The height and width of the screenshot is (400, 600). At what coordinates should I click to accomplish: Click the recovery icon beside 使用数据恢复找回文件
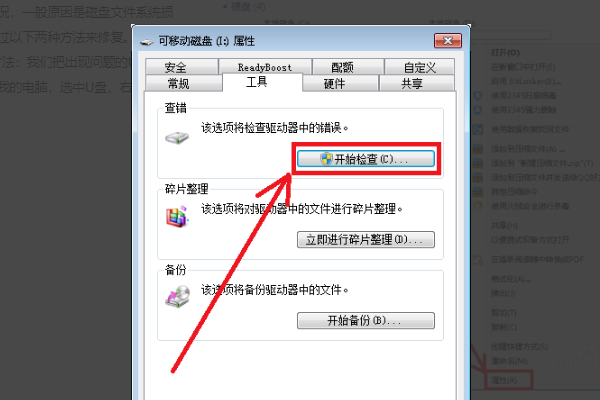point(478,129)
